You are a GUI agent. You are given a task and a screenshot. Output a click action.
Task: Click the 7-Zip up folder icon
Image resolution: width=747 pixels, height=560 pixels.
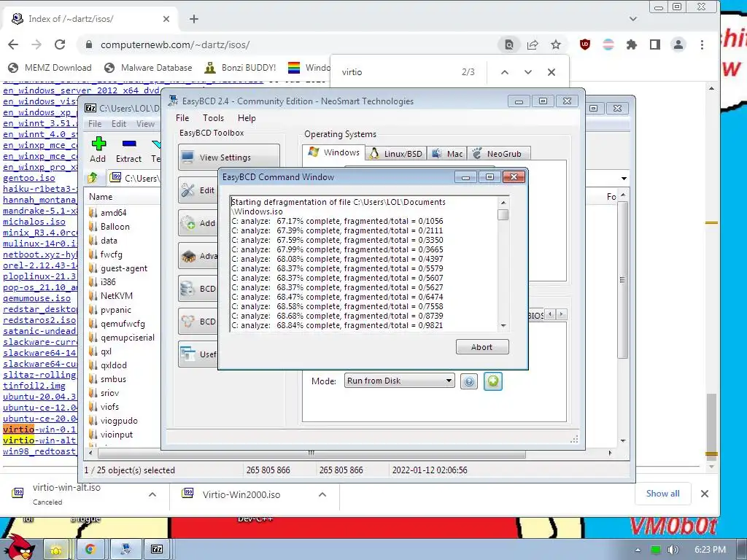pyautogui.click(x=93, y=178)
